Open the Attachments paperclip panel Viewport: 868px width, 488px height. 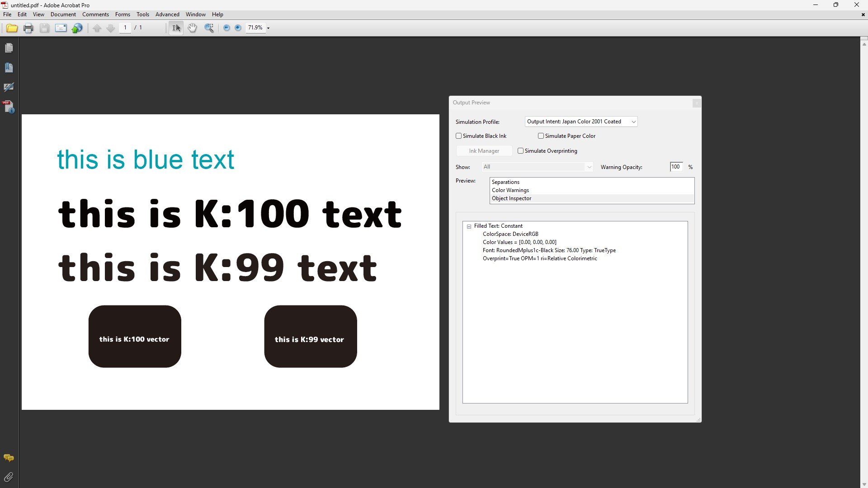click(9, 477)
